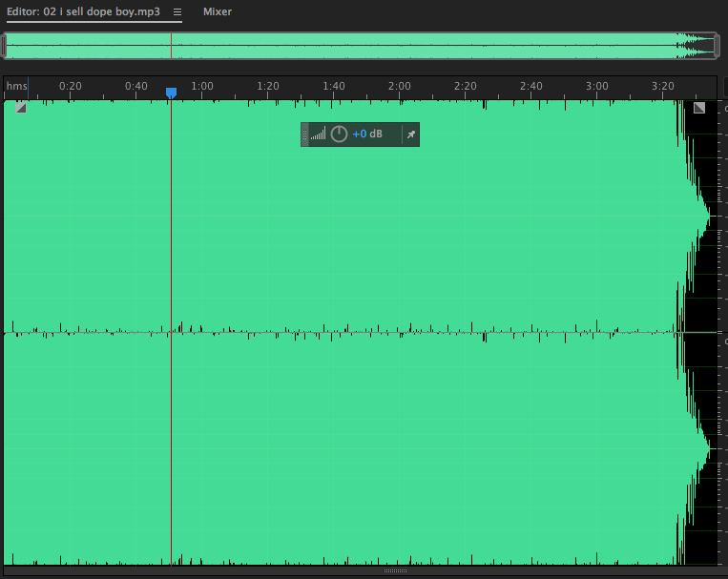Adjust the amplitude knob in the HUD
Viewport: 728px width, 579px height.
pyautogui.click(x=339, y=134)
